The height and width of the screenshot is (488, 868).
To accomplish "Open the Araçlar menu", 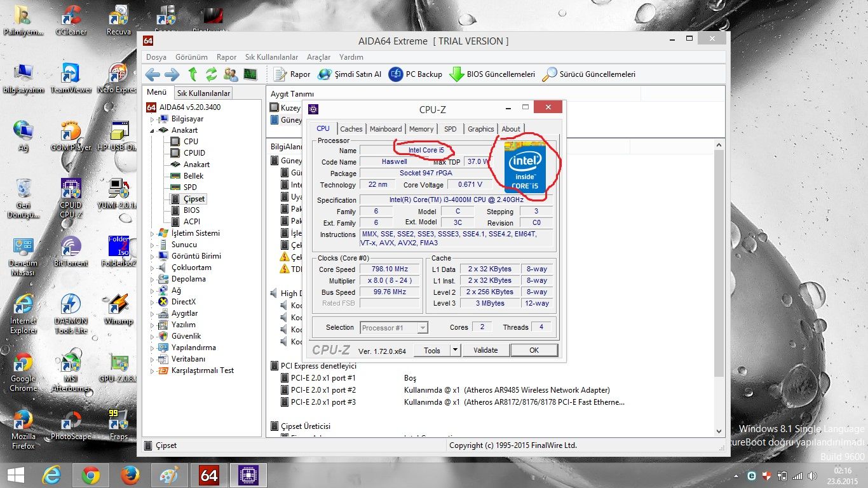I will coord(319,57).
